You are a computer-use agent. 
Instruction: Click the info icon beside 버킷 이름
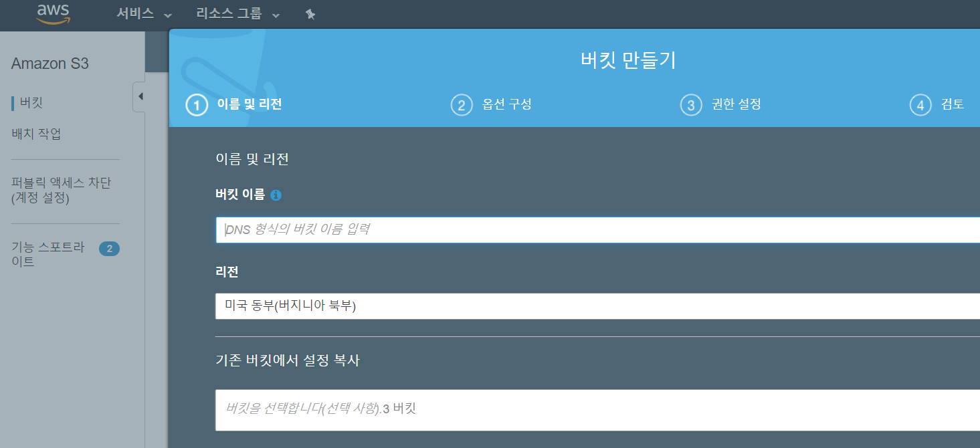(276, 195)
